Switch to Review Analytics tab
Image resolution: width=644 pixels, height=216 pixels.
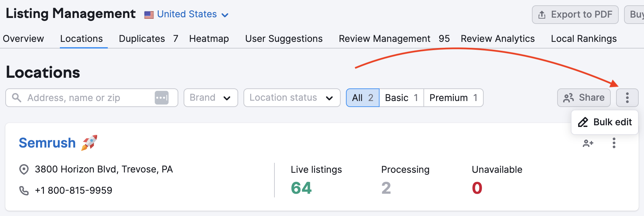coord(498,39)
